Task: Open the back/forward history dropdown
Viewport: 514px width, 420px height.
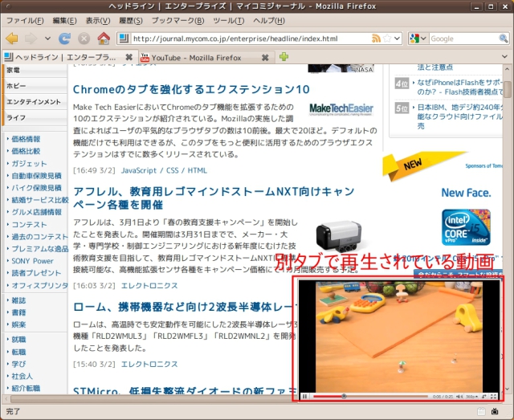Action: pos(47,39)
